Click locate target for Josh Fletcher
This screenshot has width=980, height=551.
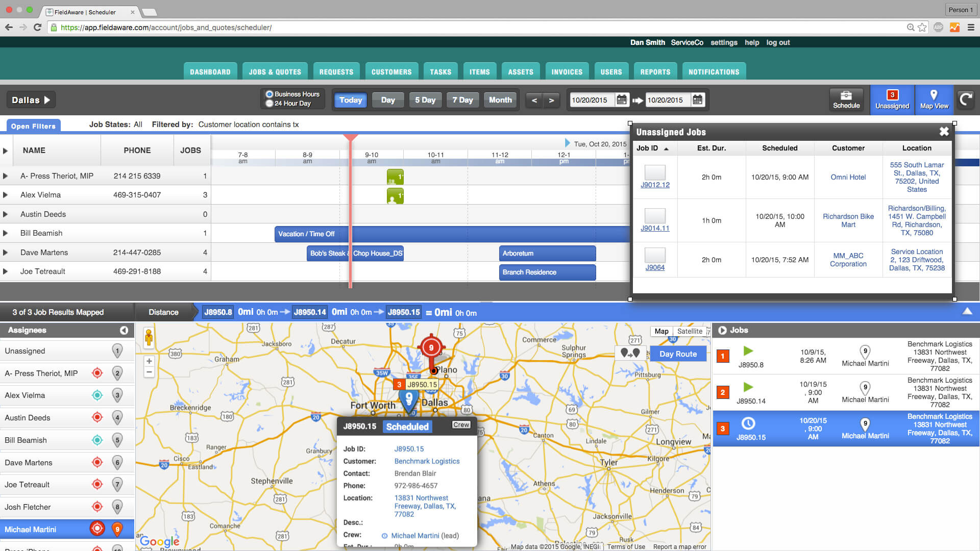coord(97,507)
